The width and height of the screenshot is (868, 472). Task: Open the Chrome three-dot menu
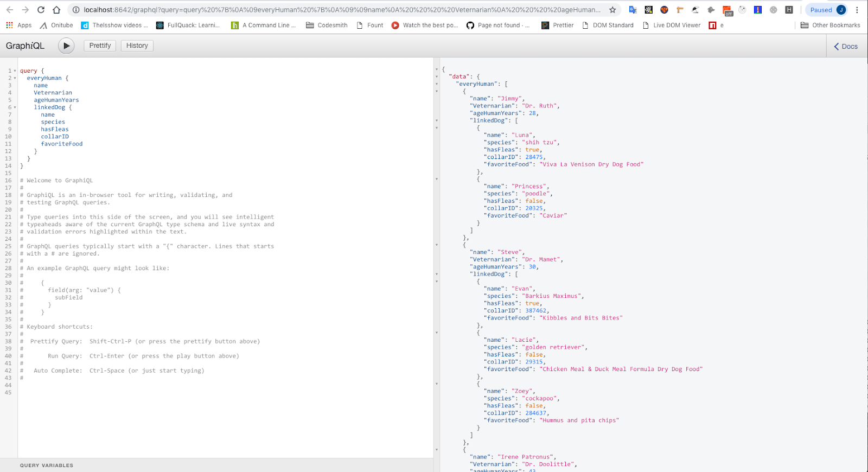point(857,10)
